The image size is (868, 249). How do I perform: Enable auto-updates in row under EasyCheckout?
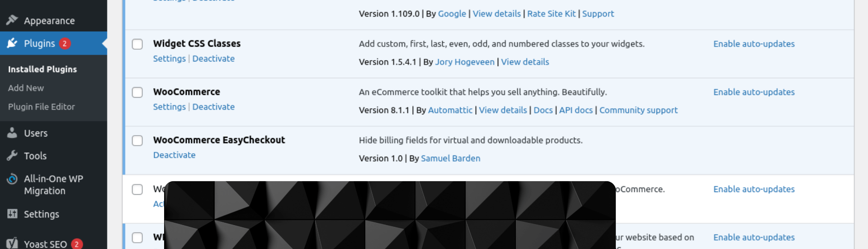coord(754,189)
